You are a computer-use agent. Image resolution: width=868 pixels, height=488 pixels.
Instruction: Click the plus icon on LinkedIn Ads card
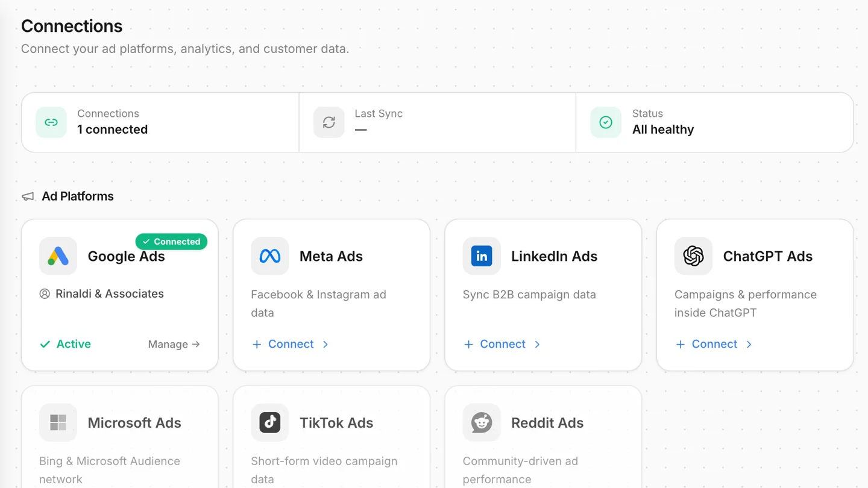pos(468,345)
